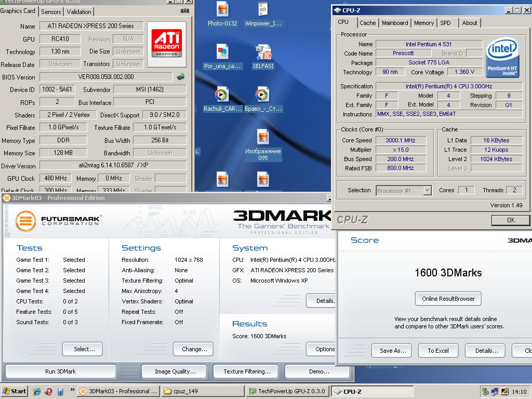Expand the quick launch chevron on taskbar
Screen dimensions: 532x399
72,390
